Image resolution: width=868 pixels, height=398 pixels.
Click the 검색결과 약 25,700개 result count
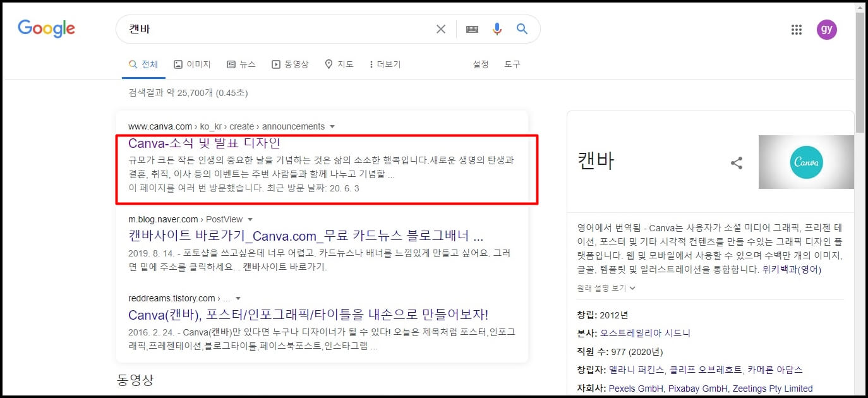[188, 93]
